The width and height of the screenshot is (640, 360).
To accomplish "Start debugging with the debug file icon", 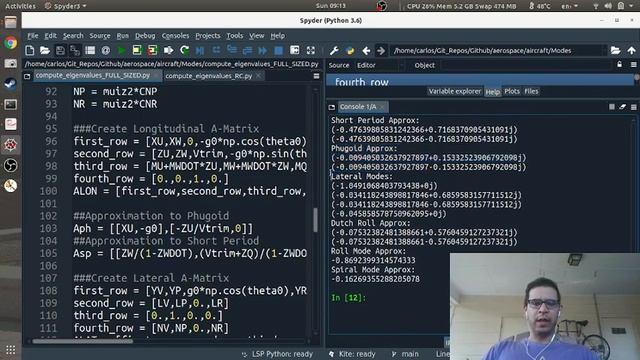I will tap(200, 51).
